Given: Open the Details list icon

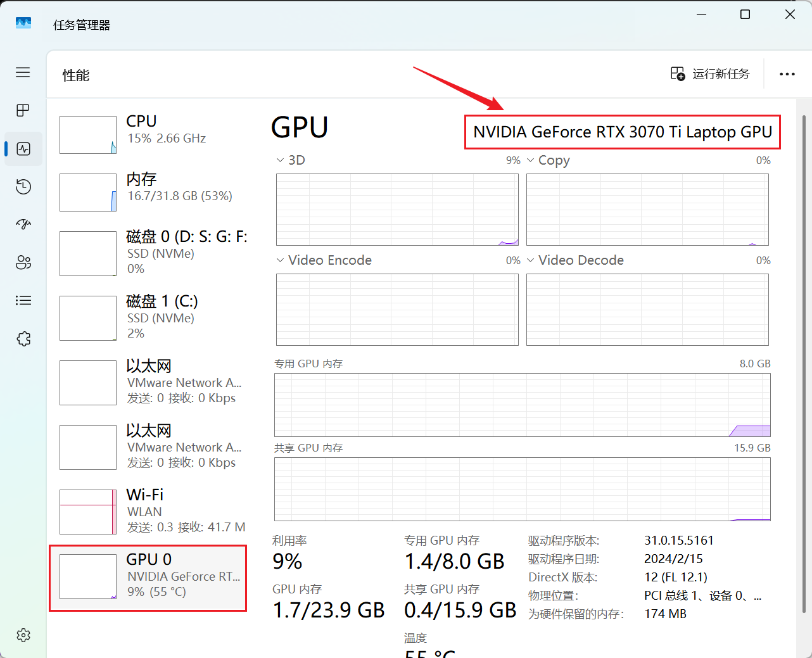Looking at the screenshot, I should [23, 300].
